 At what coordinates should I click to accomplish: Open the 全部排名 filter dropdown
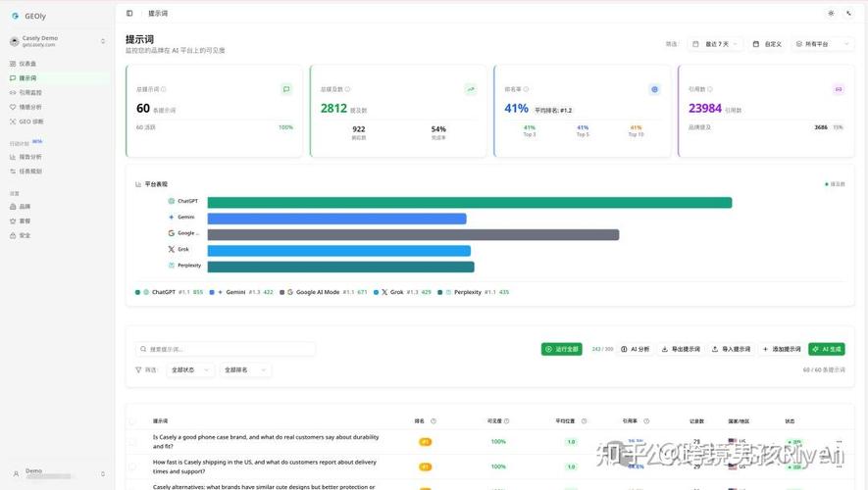[x=244, y=370]
